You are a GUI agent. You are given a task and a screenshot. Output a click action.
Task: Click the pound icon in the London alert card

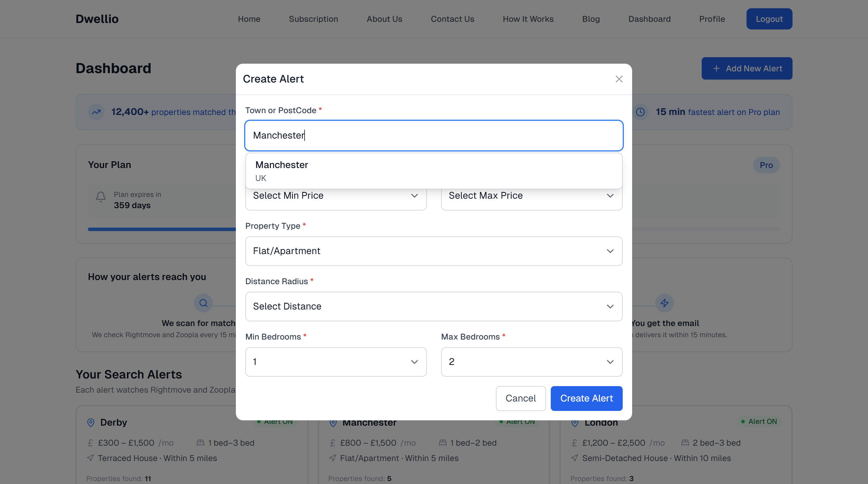click(575, 443)
